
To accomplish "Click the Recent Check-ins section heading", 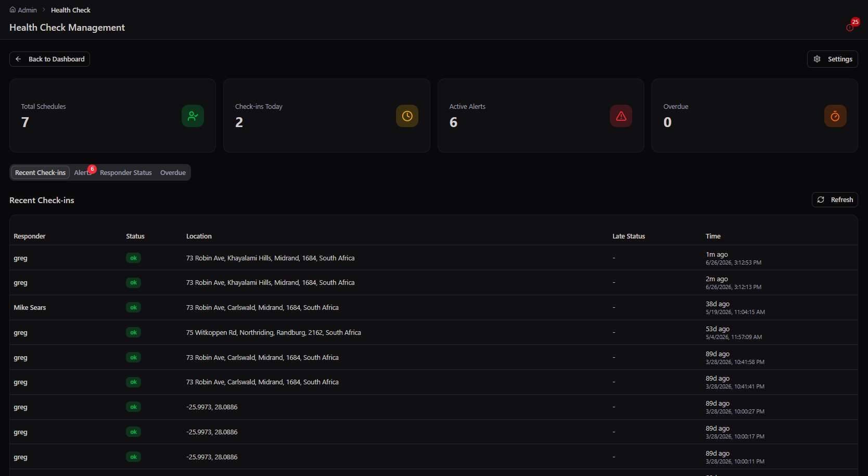I will coord(42,200).
